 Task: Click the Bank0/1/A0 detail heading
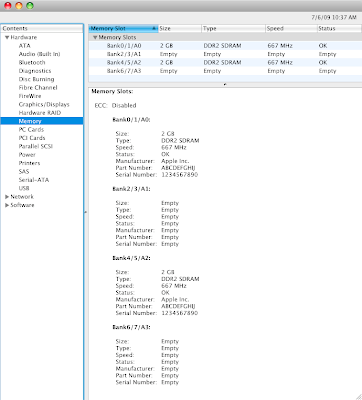[131, 120]
